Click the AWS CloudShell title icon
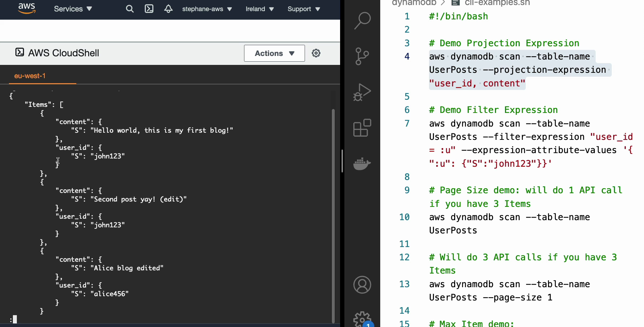The image size is (644, 327). click(x=20, y=52)
